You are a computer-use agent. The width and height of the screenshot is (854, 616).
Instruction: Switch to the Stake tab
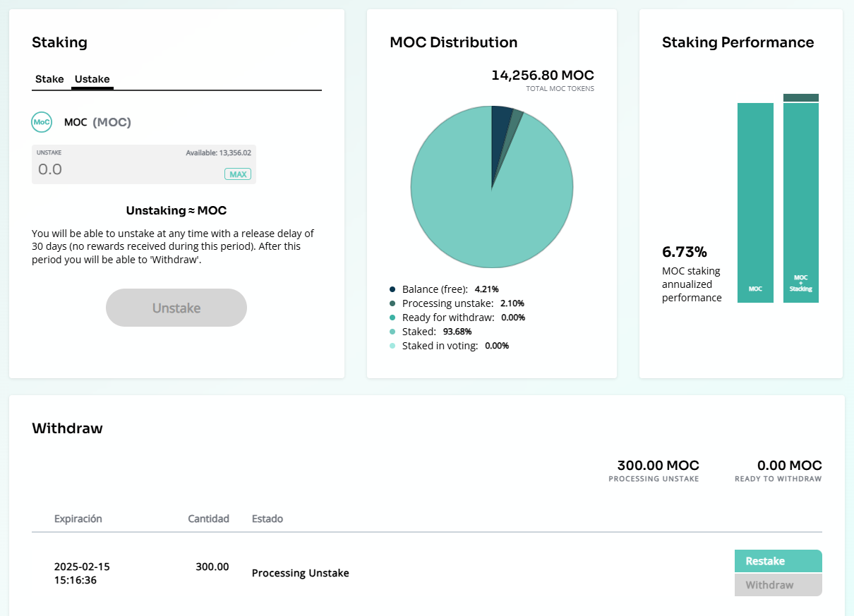tap(49, 79)
